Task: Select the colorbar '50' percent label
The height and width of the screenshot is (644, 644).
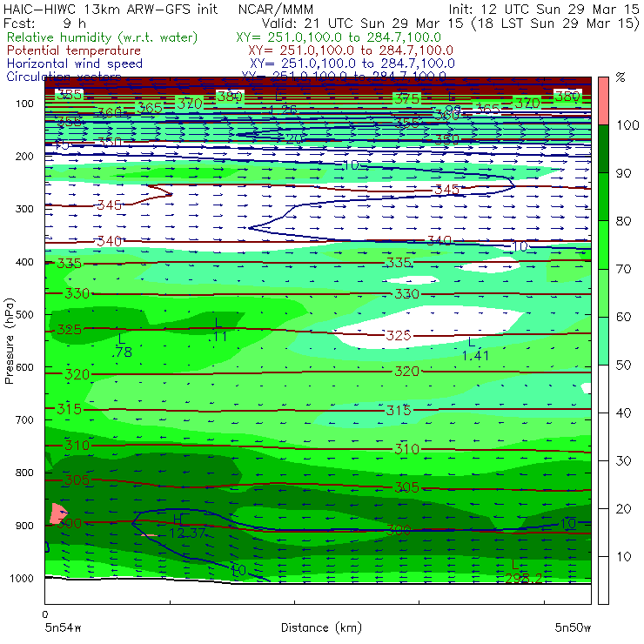Action: [624, 365]
